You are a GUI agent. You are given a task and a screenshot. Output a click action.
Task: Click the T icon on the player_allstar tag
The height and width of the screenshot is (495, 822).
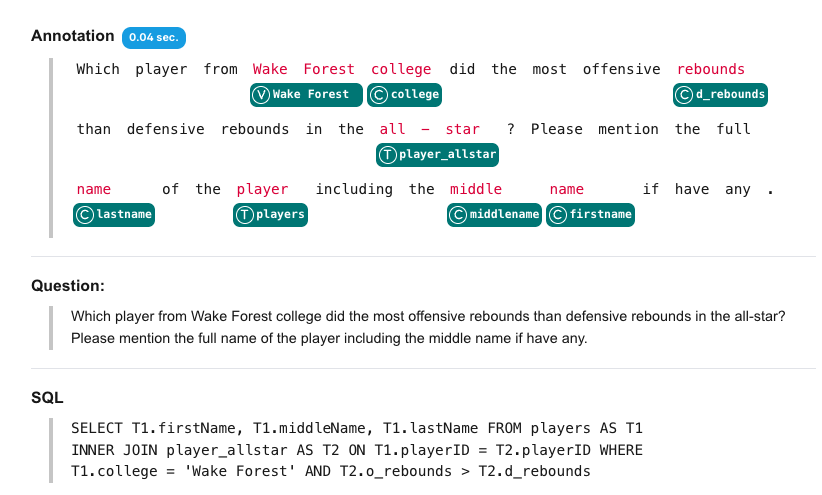(388, 155)
